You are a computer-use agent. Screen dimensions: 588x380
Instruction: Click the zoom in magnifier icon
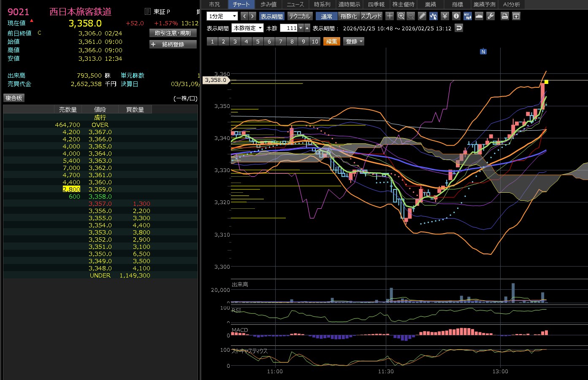coord(401,16)
